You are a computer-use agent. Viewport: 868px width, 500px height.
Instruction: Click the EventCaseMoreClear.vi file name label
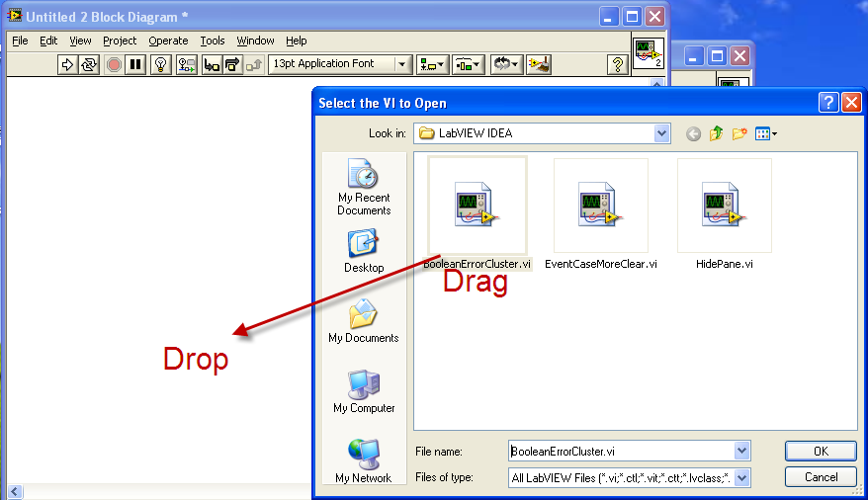601,264
